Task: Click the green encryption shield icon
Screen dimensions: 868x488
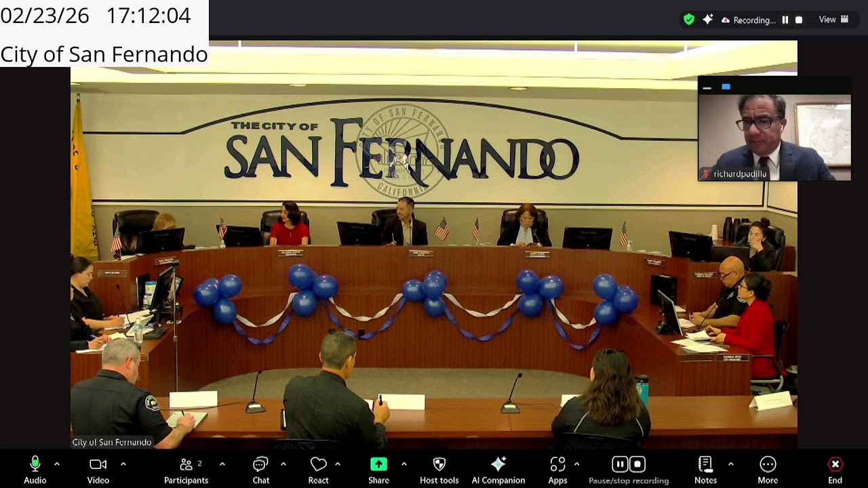Action: click(689, 20)
